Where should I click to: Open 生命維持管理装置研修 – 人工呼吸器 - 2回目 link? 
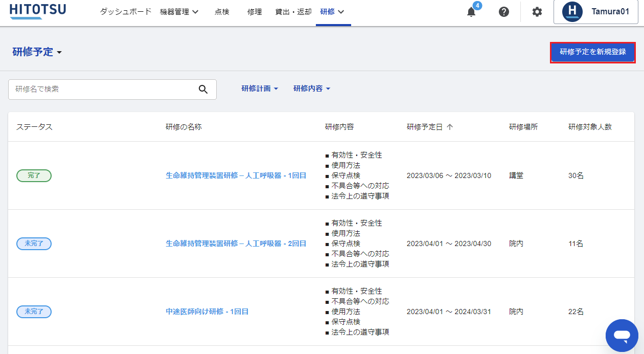[236, 244]
